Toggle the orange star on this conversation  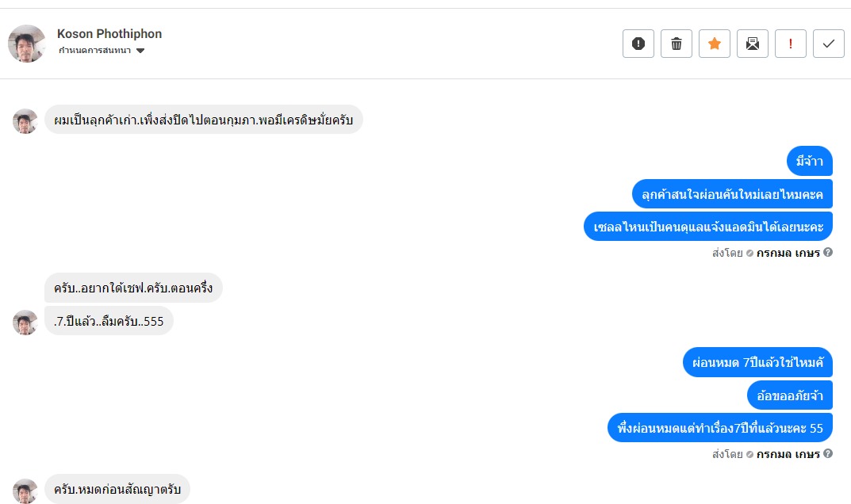coord(715,44)
